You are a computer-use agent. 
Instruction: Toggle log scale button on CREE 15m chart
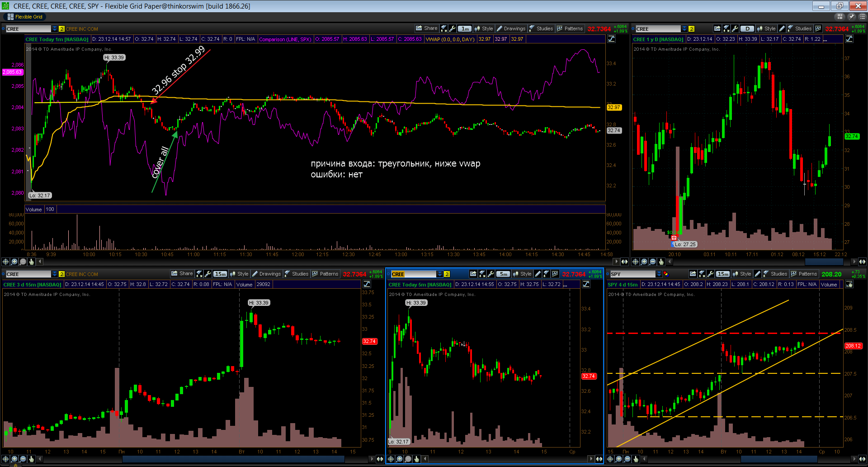(367, 284)
